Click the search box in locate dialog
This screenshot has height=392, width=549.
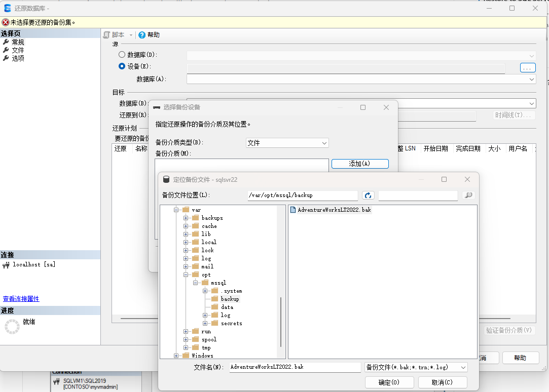point(418,195)
